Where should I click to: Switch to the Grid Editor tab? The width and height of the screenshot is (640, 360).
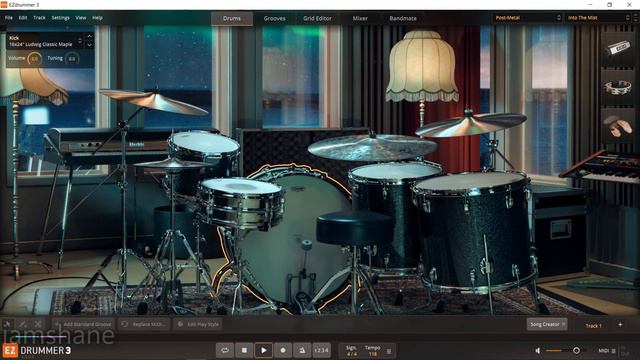pyautogui.click(x=317, y=18)
